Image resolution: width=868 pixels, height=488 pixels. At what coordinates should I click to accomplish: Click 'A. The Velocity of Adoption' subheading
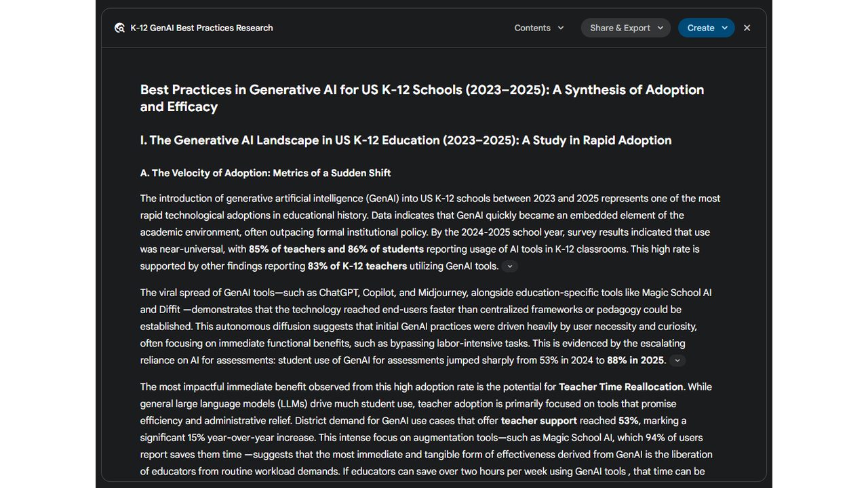click(265, 173)
